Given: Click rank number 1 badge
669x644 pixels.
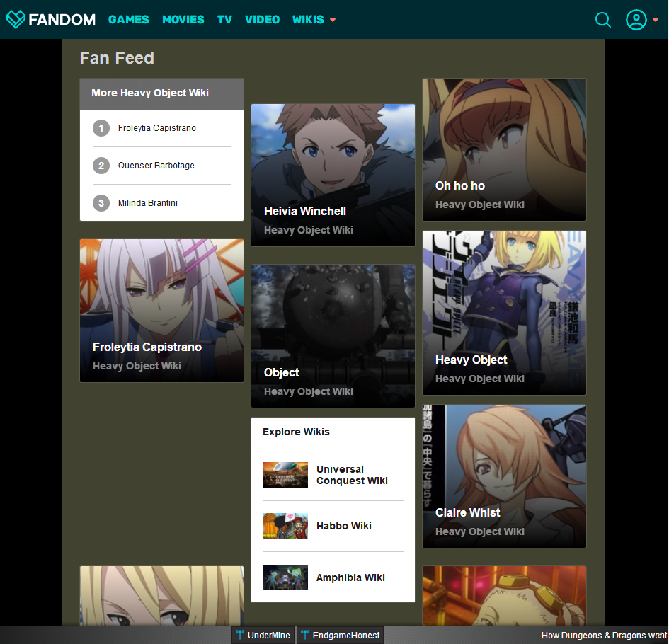Looking at the screenshot, I should [101, 128].
